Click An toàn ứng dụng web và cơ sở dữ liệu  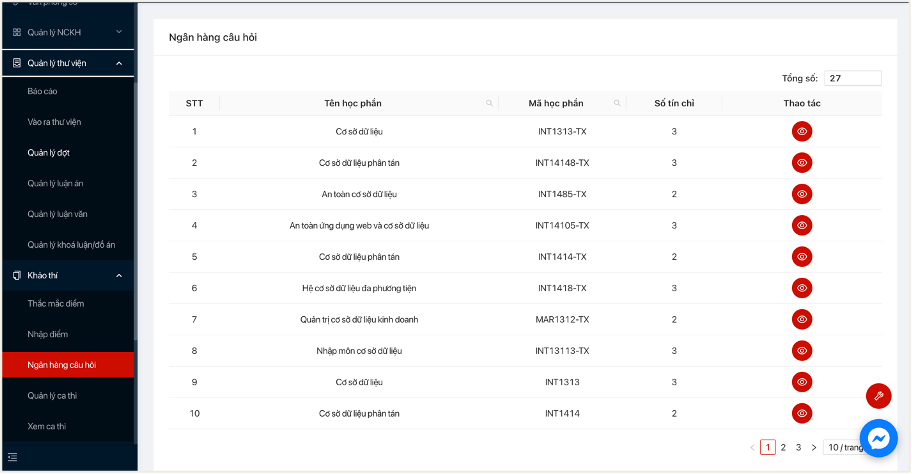click(x=359, y=226)
